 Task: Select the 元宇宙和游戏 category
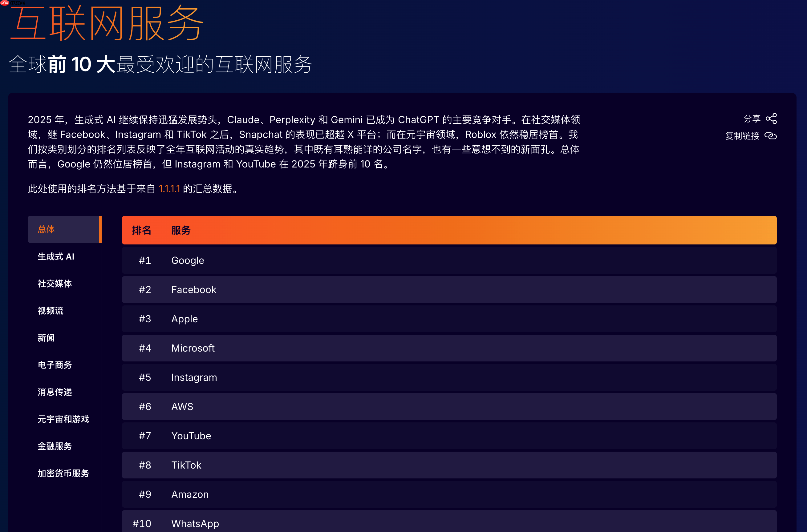[63, 419]
